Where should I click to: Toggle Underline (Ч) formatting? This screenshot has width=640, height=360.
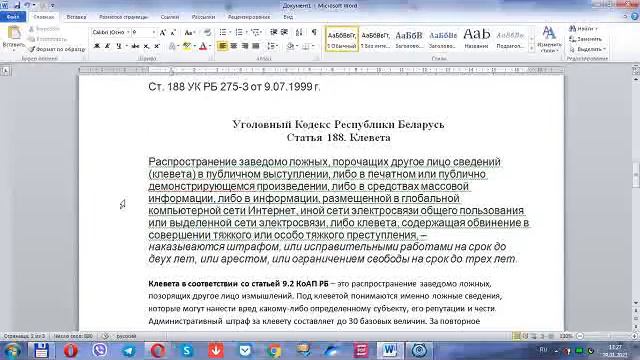point(119,46)
